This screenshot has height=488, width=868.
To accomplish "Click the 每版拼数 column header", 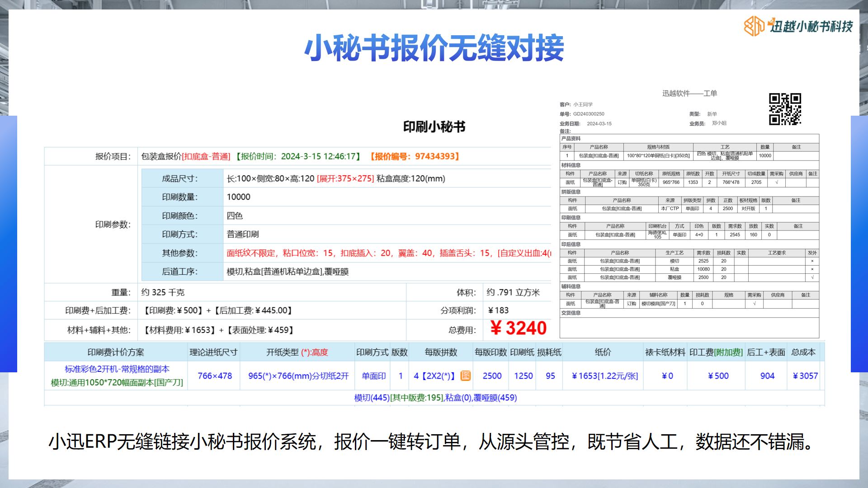I will 441,352.
